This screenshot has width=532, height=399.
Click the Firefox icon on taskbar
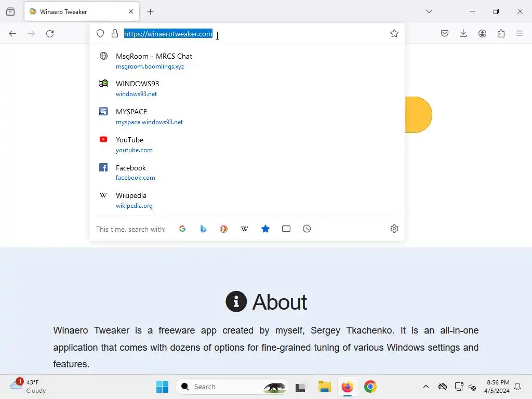coord(347,387)
